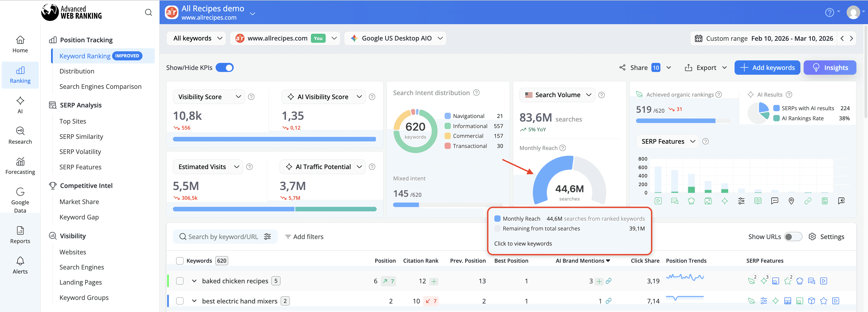Select all keywords using the header checkbox
This screenshot has width=868, height=312.
[x=180, y=260]
